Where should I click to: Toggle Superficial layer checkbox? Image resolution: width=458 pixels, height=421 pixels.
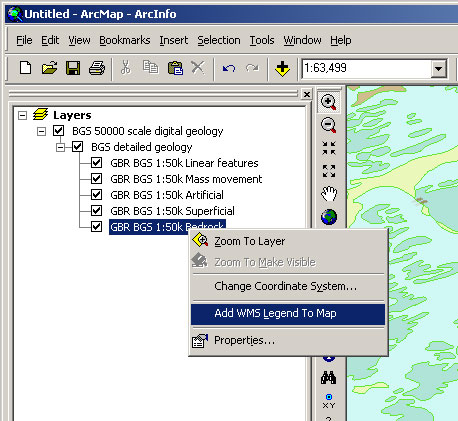tap(97, 211)
